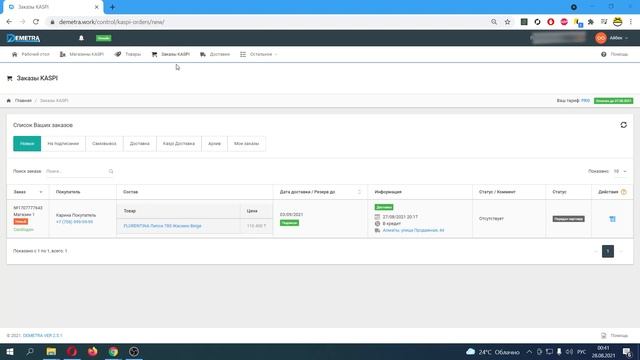Click the orange user avatar
Image resolution: width=640 pixels, height=360 pixels.
pyautogui.click(x=600, y=38)
